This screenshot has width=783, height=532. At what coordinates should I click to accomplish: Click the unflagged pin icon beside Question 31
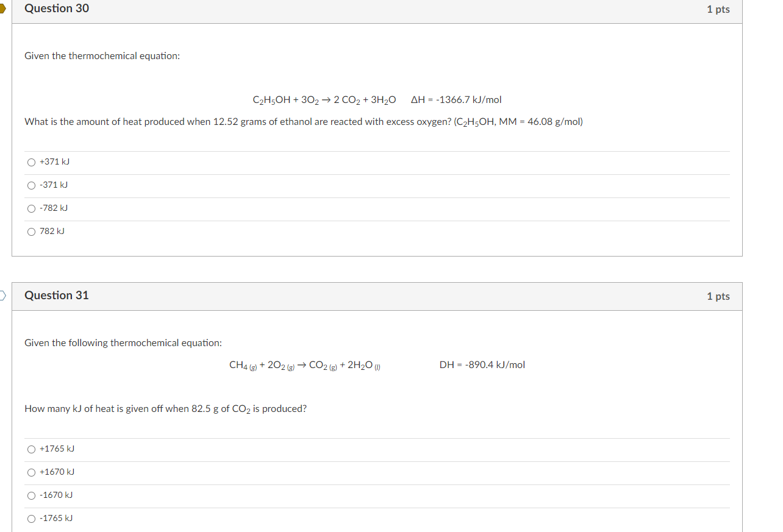click(2, 295)
